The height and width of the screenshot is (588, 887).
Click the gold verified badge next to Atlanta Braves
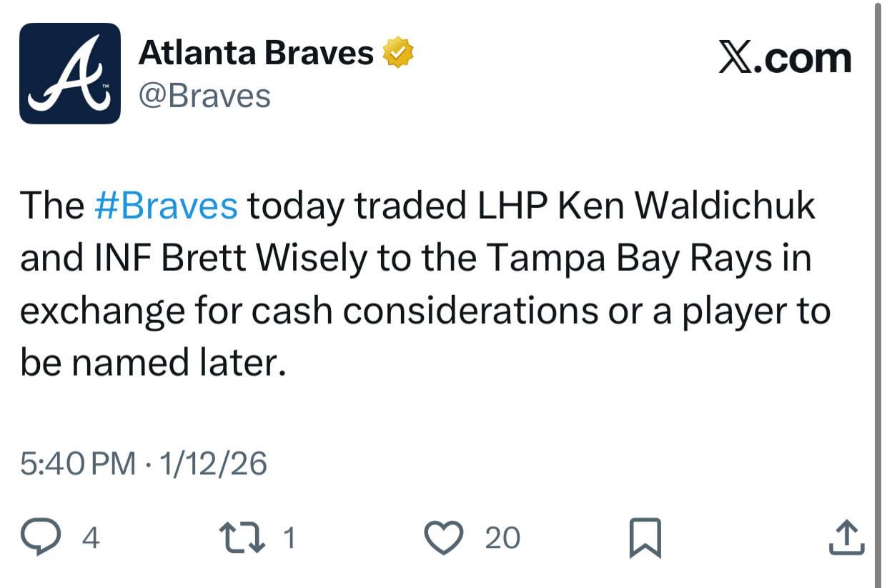(x=398, y=50)
